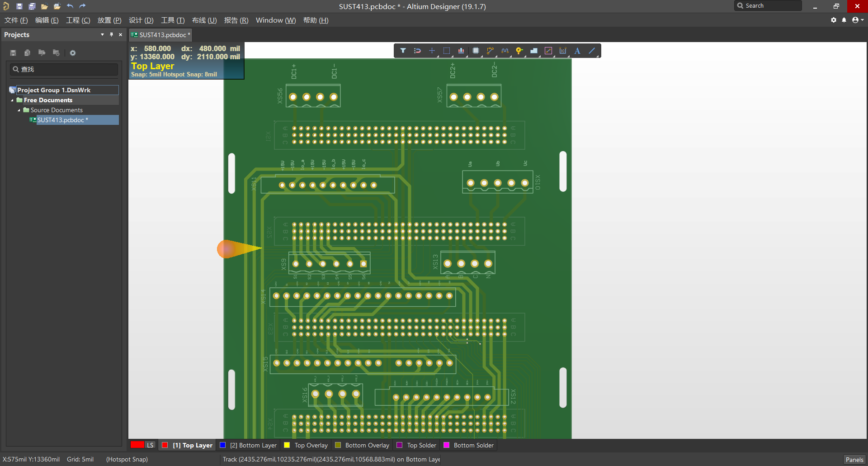Select the Place Line tool

click(x=592, y=51)
